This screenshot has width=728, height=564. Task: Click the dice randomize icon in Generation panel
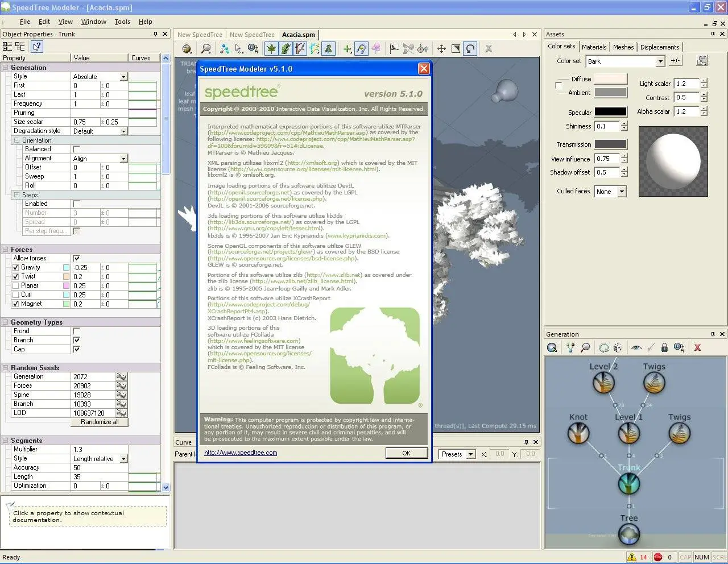point(618,347)
